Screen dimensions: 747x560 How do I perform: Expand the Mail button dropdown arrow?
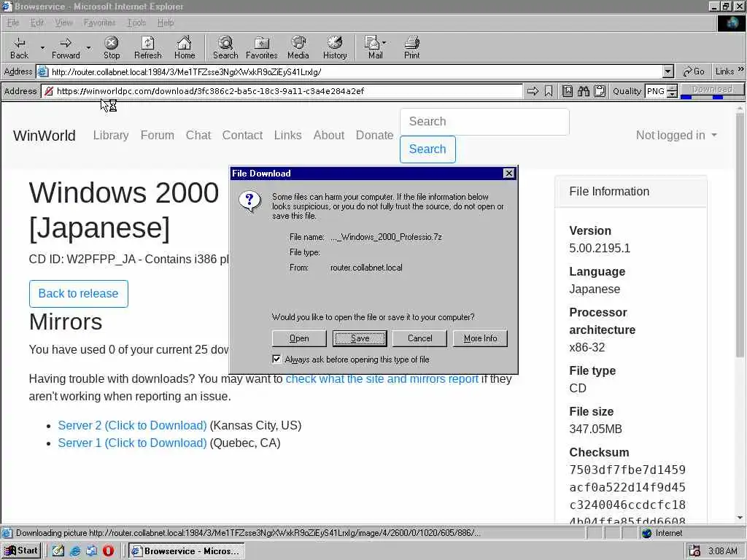[384, 43]
